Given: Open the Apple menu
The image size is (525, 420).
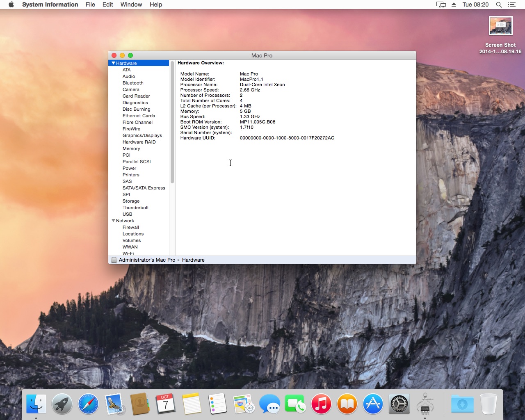Looking at the screenshot, I should [11, 5].
